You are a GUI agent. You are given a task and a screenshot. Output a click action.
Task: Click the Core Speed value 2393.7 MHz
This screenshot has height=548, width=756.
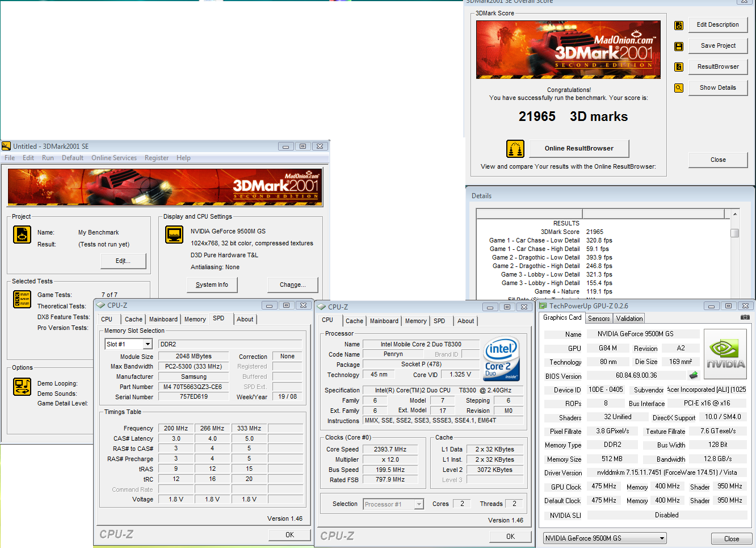390,450
